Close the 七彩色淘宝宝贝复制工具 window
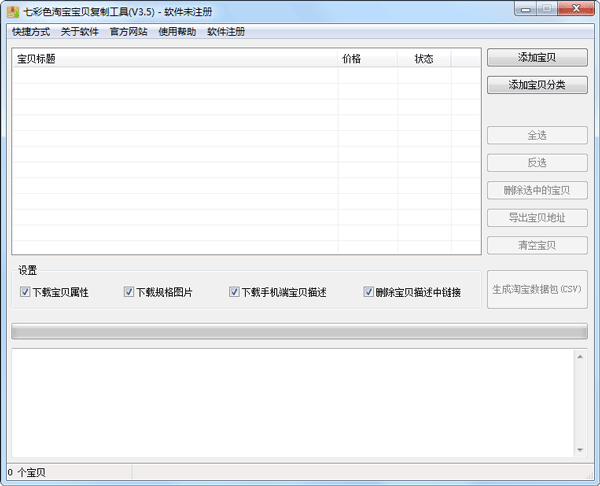The height and width of the screenshot is (486, 600). point(576,9)
